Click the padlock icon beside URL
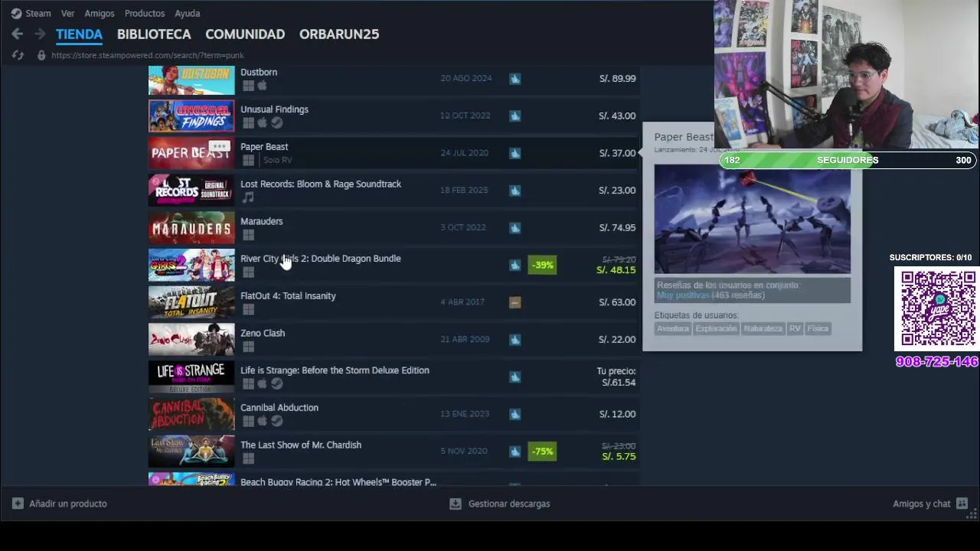Viewport: 980px width, 551px height. 41,55
